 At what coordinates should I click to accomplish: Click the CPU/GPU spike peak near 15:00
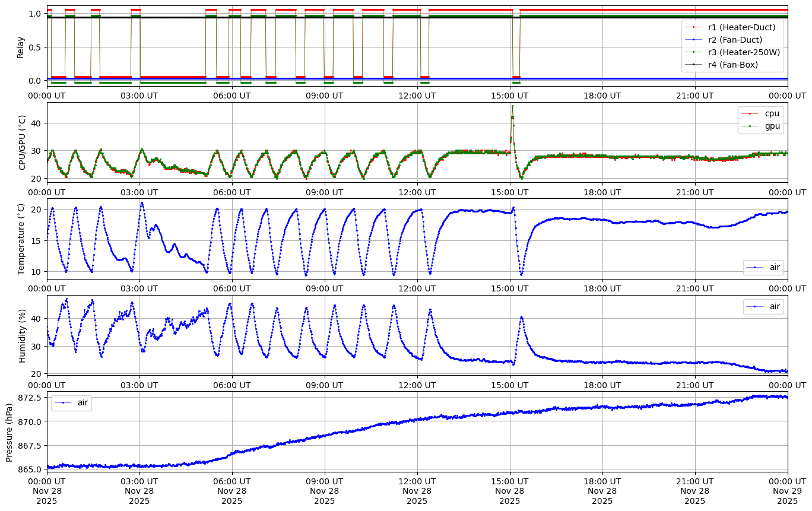tap(512, 106)
